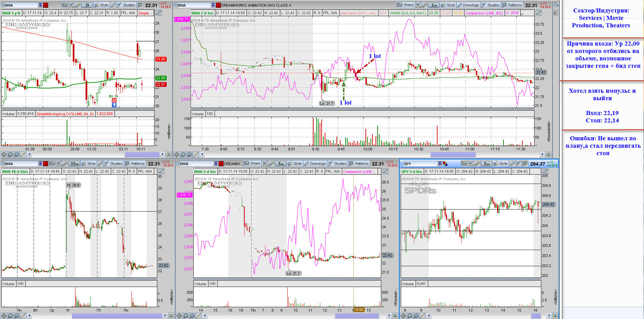Toggle red link box on DWA 15m chart

pyautogui.click(x=45, y=164)
